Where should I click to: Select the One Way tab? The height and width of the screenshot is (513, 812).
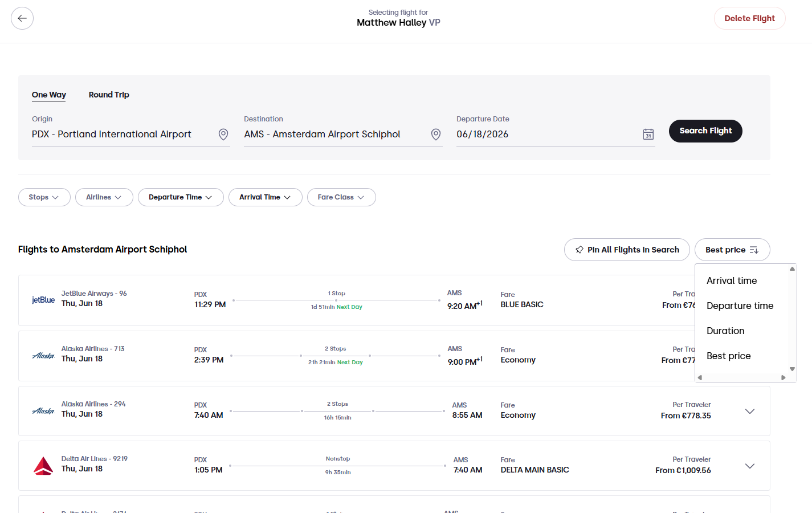pos(49,95)
